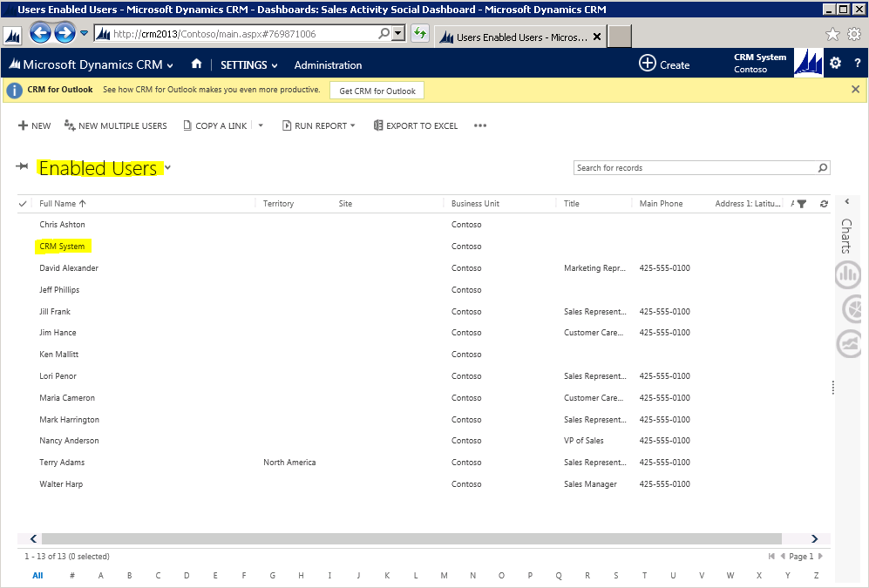Dismiss the CRM for Outlook notification bar
The image size is (869, 588).
[855, 89]
